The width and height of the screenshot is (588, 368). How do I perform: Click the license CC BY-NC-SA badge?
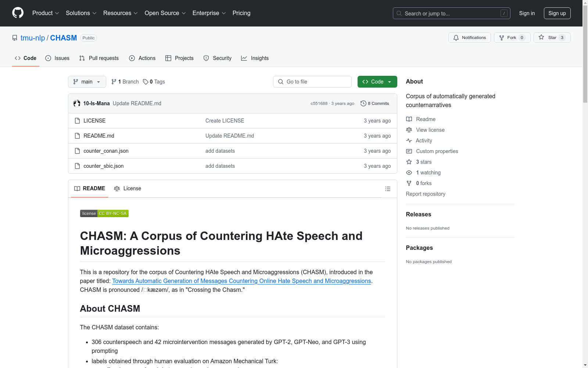tap(104, 213)
